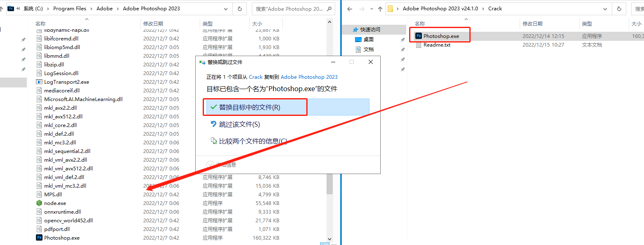Select onnxruntime.dll file
Image resolution: width=644 pixels, height=245 pixels.
coord(62,212)
